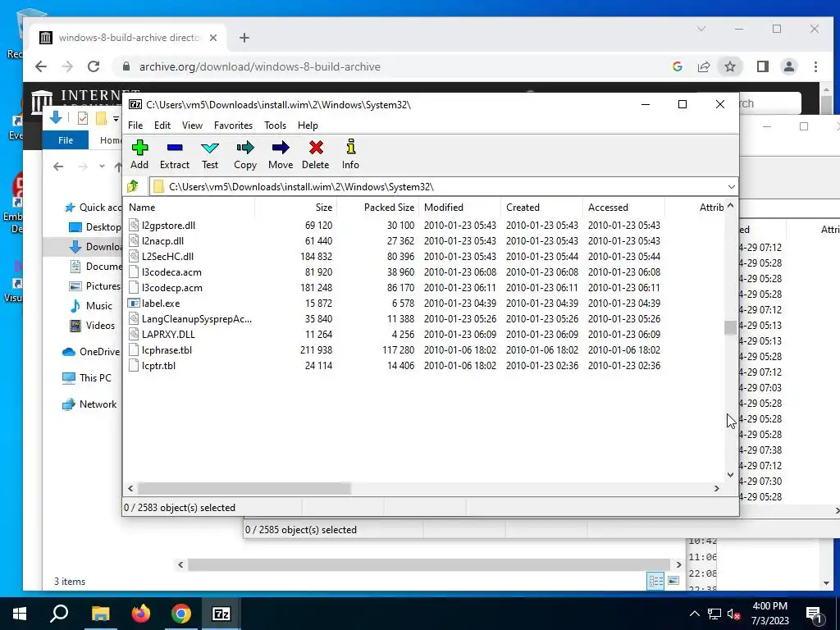Sort by the Accessed column header
The image size is (840, 630).
click(623, 208)
